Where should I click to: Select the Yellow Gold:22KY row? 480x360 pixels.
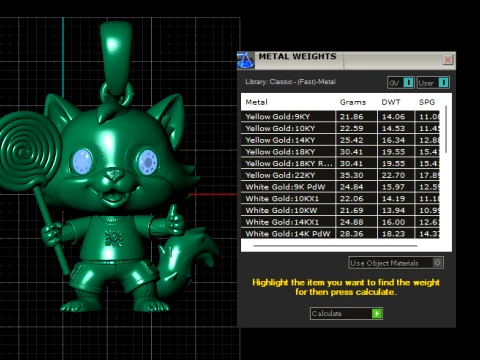click(x=340, y=175)
